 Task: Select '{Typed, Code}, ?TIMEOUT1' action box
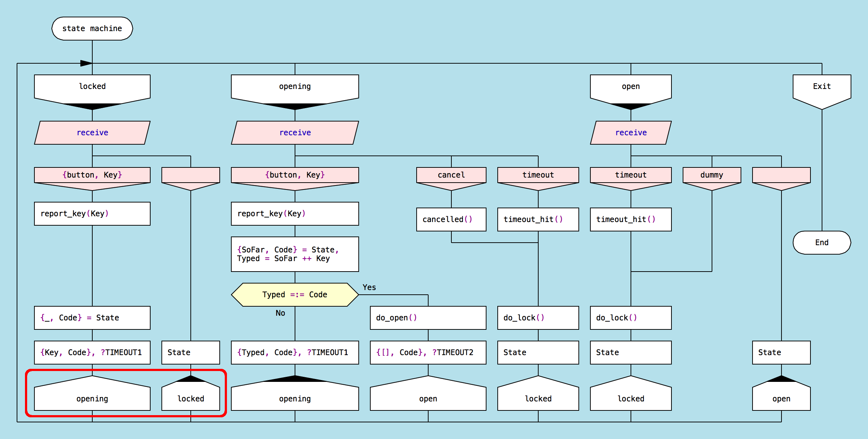coord(295,353)
